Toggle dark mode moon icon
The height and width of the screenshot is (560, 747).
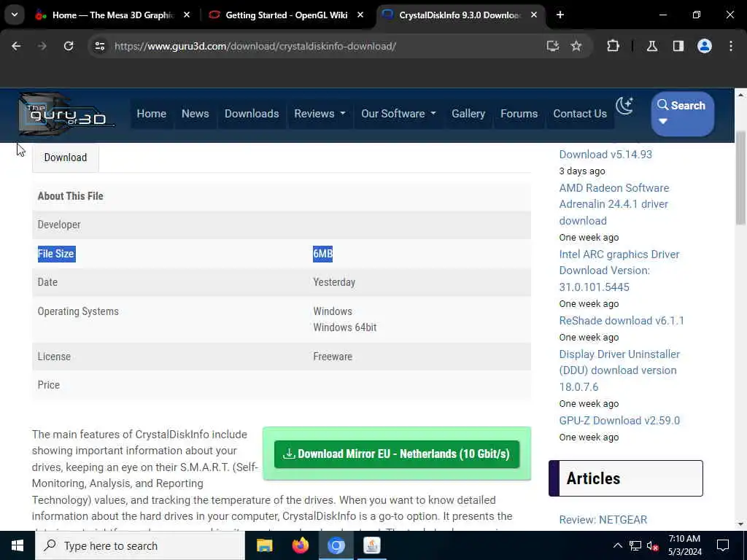[624, 106]
